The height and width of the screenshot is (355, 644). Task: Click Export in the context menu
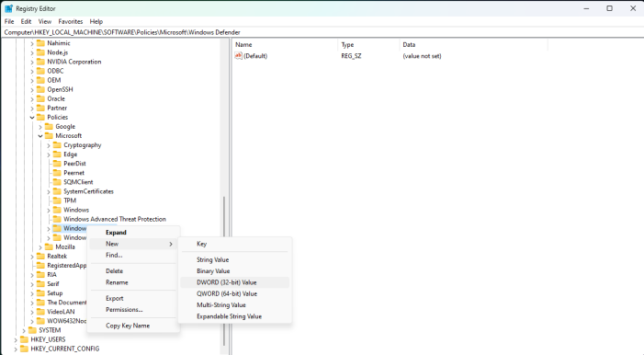(x=133, y=298)
